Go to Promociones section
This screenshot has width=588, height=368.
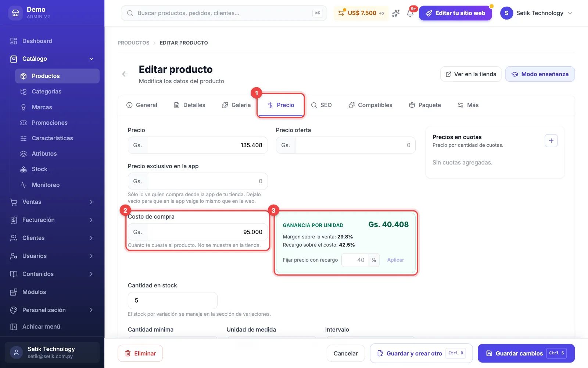tap(57, 123)
